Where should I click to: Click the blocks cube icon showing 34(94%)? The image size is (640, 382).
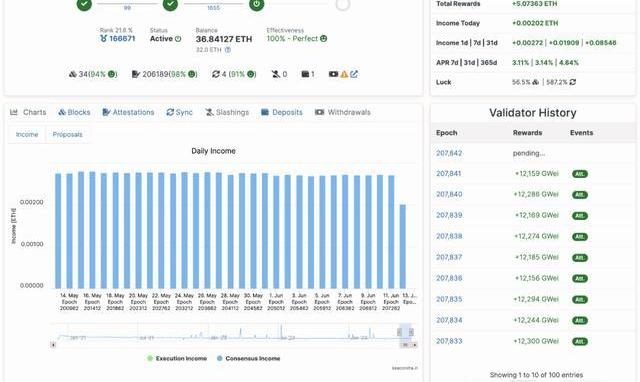coord(73,74)
